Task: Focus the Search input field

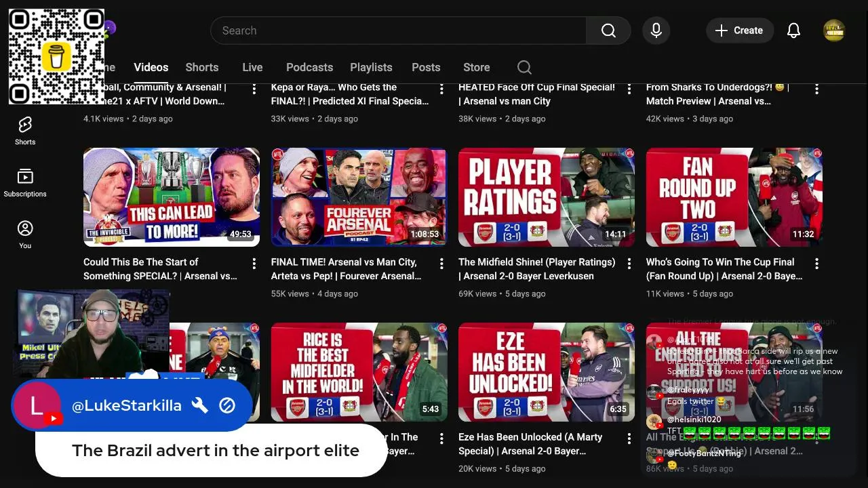Action: click(x=398, y=30)
